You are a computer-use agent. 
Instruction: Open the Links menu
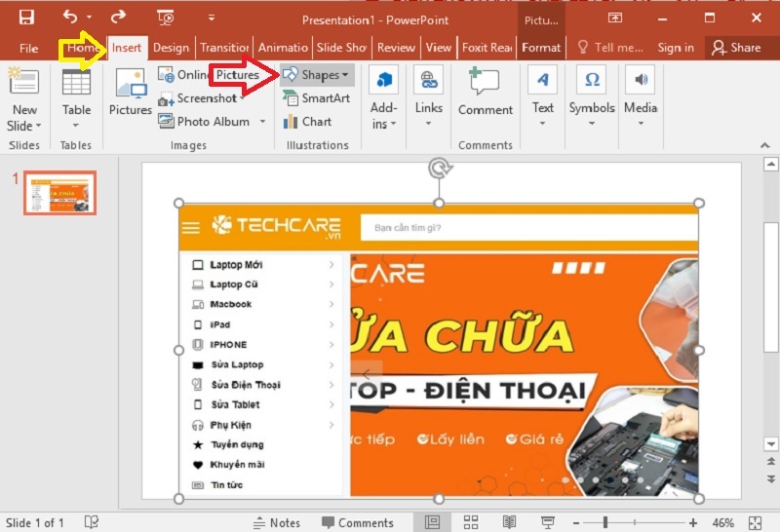[428, 97]
